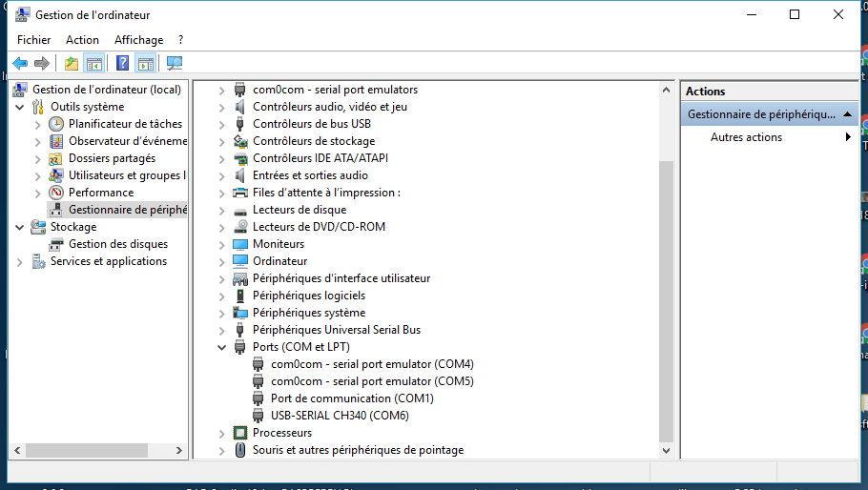Collapse the Gestionnaire de périphériques actions section
This screenshot has width=868, height=490.
pos(847,114)
